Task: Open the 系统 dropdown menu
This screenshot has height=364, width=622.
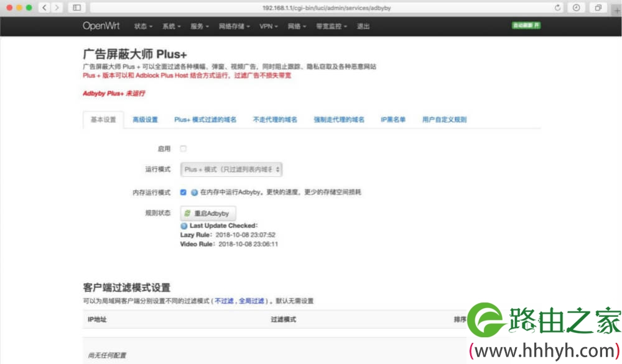Action: 172,26
